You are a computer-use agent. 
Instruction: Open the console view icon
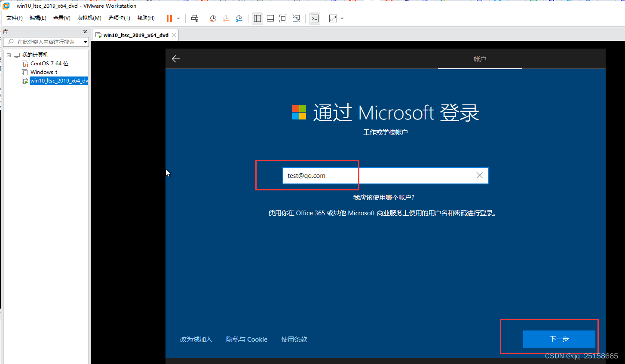[x=315, y=18]
